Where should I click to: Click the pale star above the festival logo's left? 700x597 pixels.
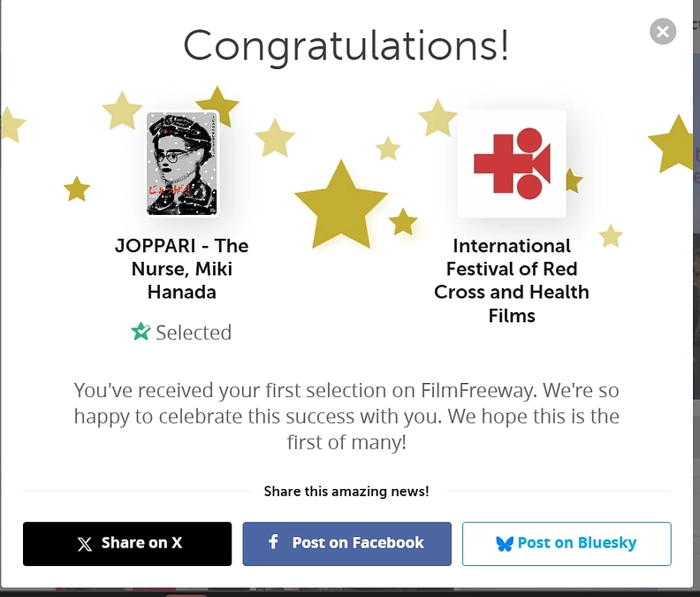point(437,118)
